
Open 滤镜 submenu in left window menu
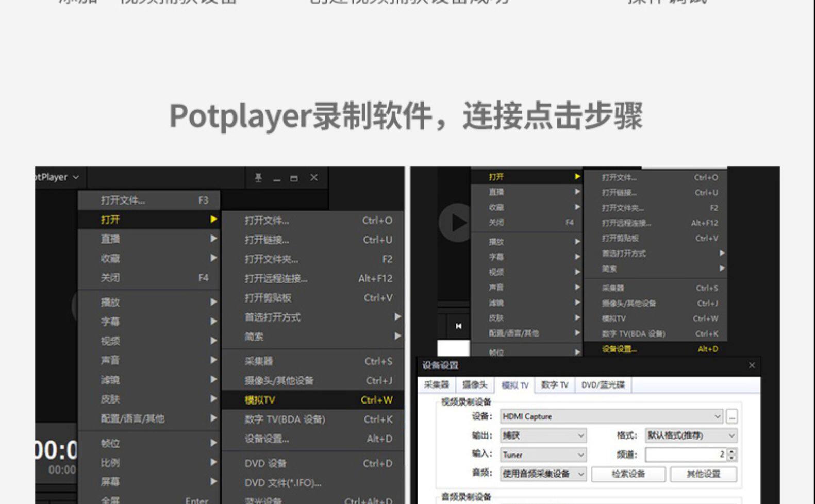(149, 380)
